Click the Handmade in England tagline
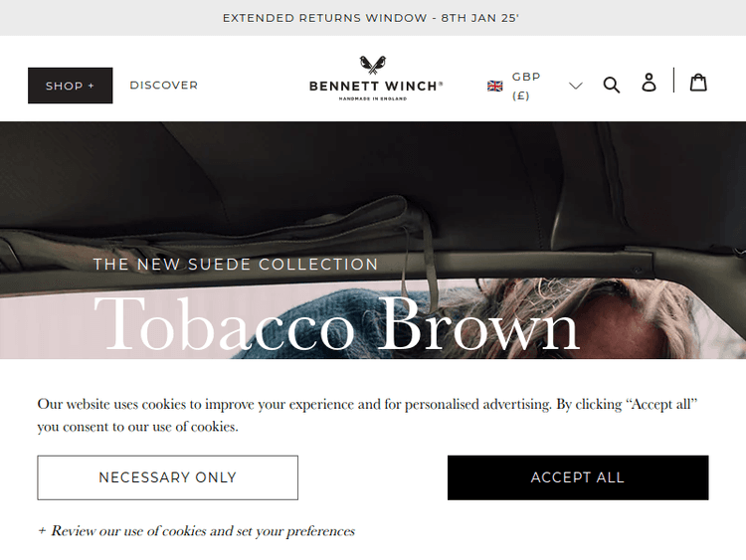Viewport: 746px width, 560px height. 373,98
